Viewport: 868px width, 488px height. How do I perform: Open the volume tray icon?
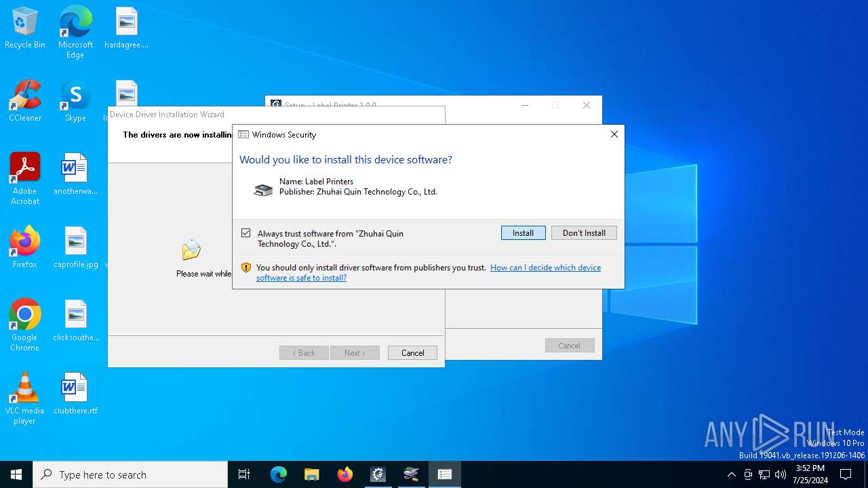(781, 474)
